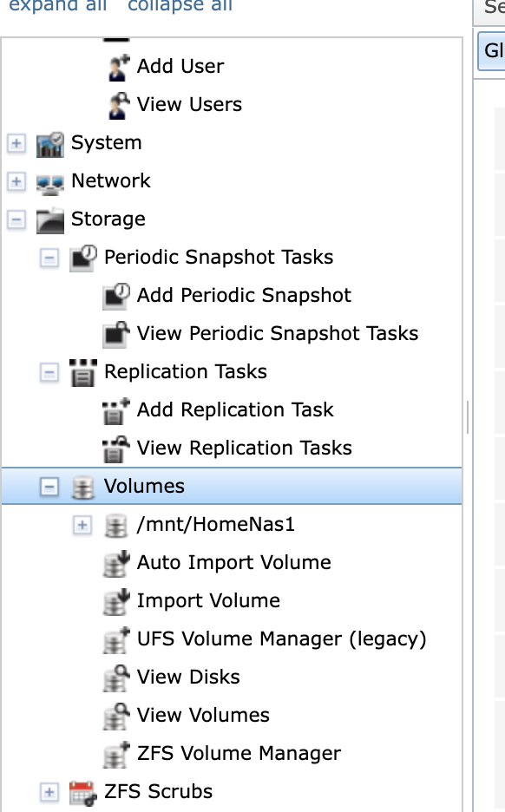Click the UFS Volume Manager icon
This screenshot has height=812, width=505.
(116, 640)
